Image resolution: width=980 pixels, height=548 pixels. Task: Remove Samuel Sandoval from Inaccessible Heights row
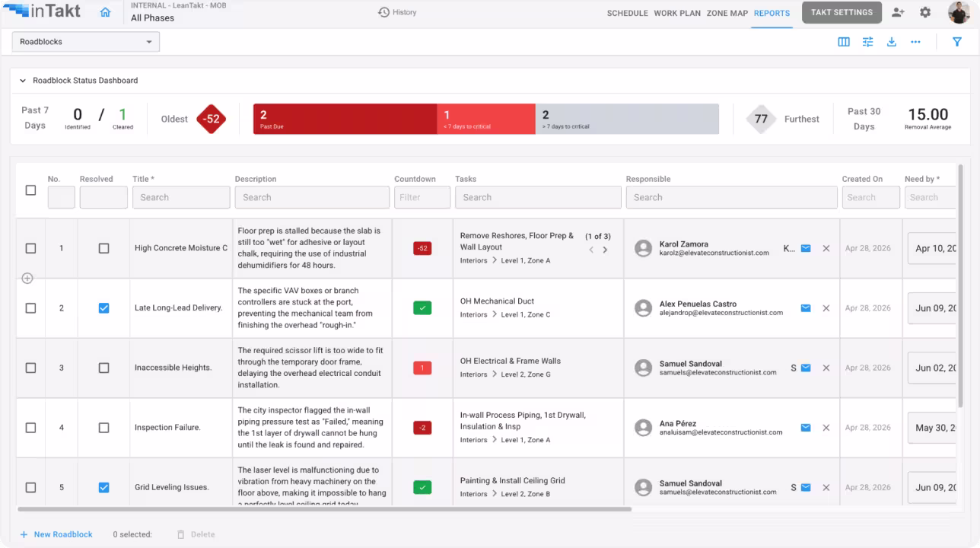click(x=826, y=368)
